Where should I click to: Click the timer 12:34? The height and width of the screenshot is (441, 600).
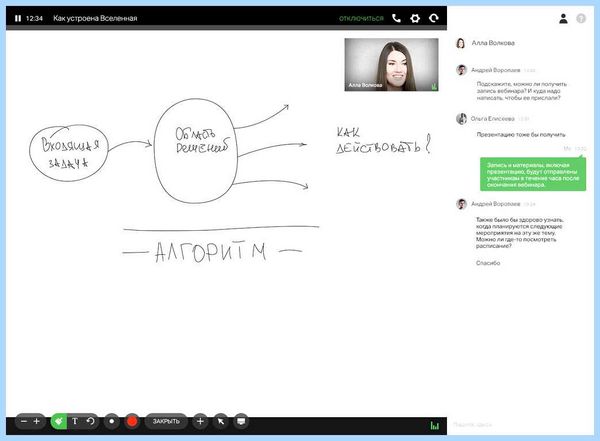(x=34, y=18)
